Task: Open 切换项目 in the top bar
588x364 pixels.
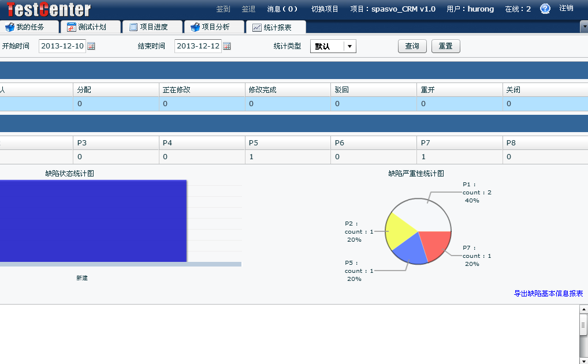Action: click(x=325, y=9)
